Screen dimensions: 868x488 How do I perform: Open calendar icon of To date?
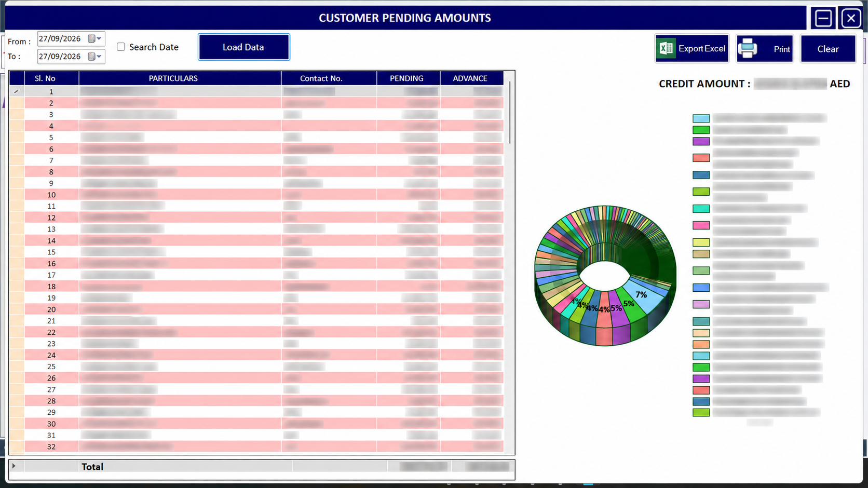pyautogui.click(x=91, y=56)
